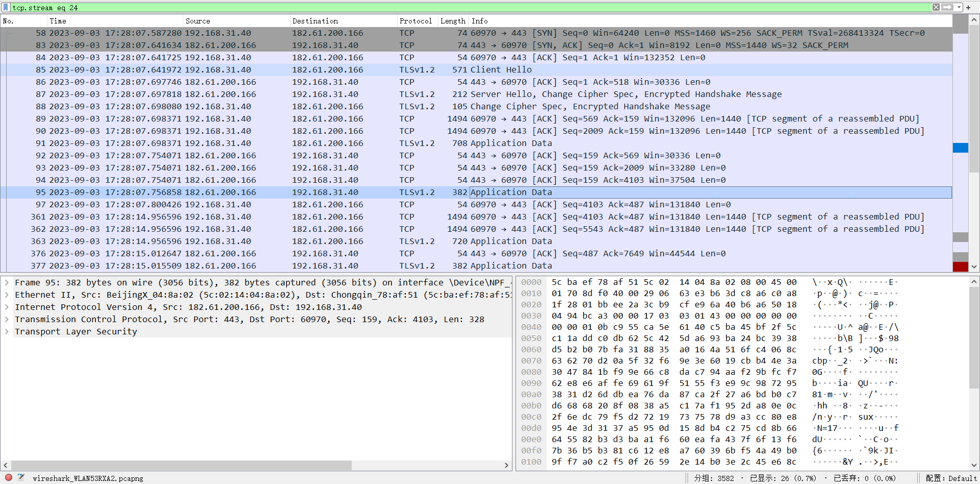The image size is (980, 484).
Task: Sort packets by the Source column header
Action: point(236,21)
